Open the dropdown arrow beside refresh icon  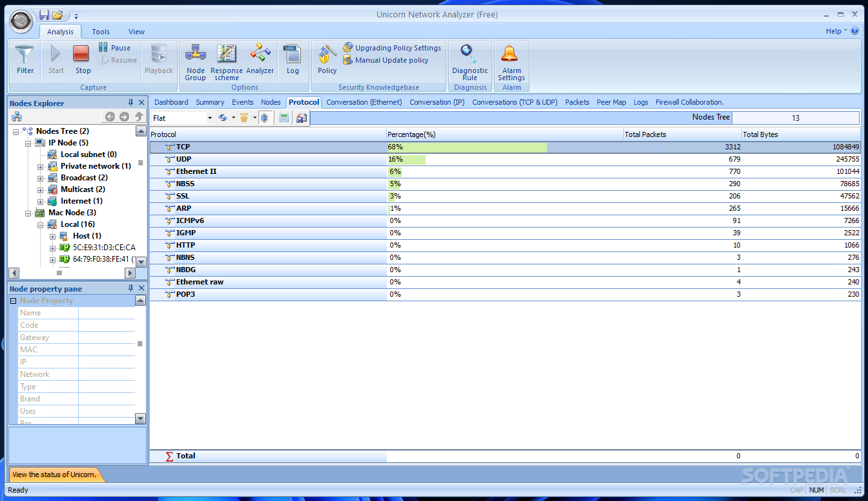[x=233, y=118]
